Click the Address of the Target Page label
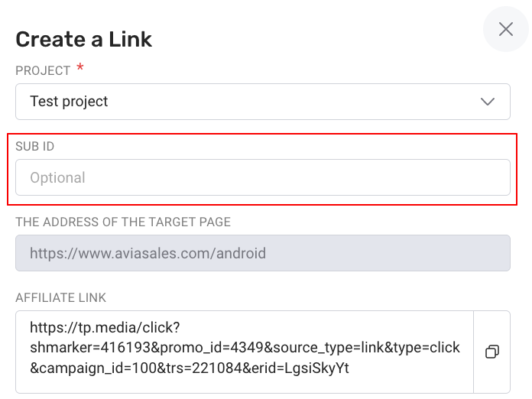532x399 pixels. pos(123,222)
